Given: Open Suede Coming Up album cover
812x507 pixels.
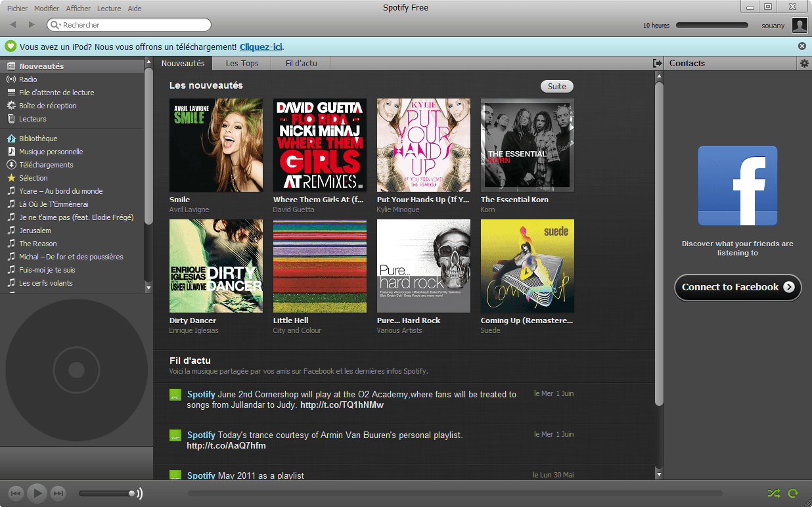Looking at the screenshot, I should [x=528, y=266].
